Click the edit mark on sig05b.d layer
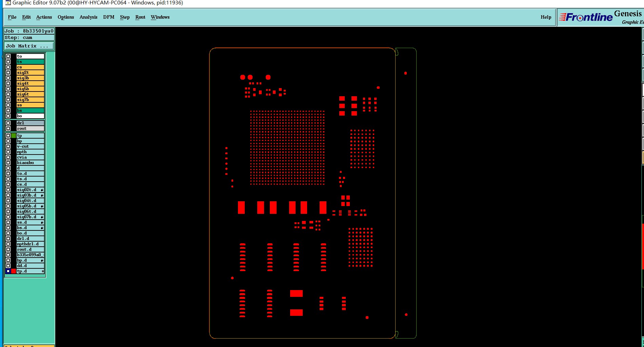 coord(42,206)
